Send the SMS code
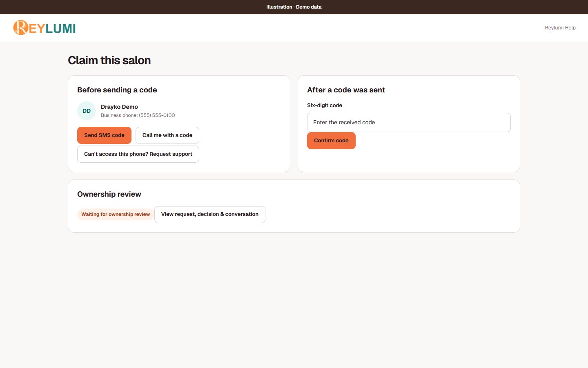 pyautogui.click(x=104, y=135)
